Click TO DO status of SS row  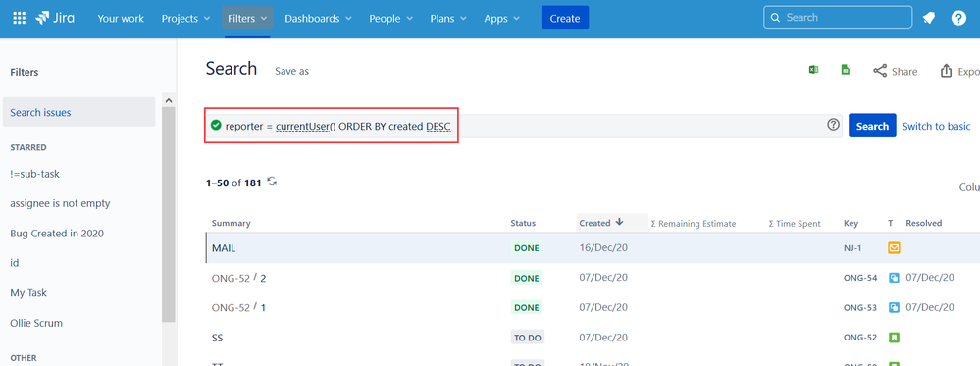528,338
